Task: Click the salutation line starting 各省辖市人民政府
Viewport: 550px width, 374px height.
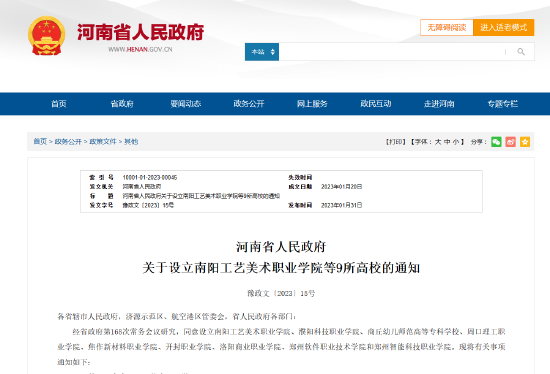Action: [x=176, y=316]
